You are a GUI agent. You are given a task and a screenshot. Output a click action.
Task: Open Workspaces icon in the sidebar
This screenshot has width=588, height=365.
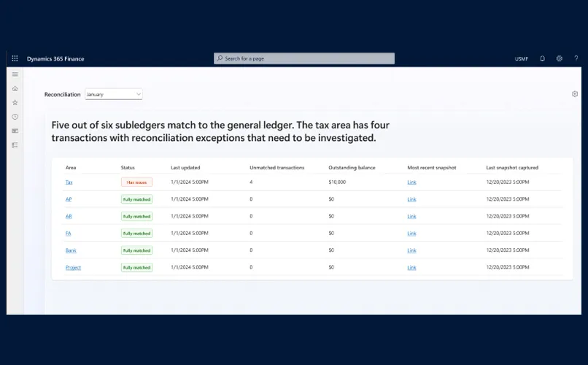click(x=15, y=131)
